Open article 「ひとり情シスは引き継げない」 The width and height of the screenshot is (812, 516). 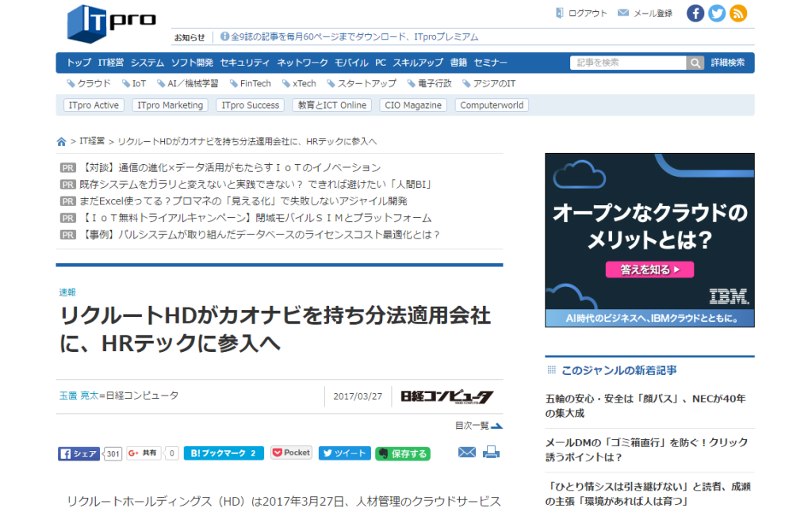[x=648, y=494]
